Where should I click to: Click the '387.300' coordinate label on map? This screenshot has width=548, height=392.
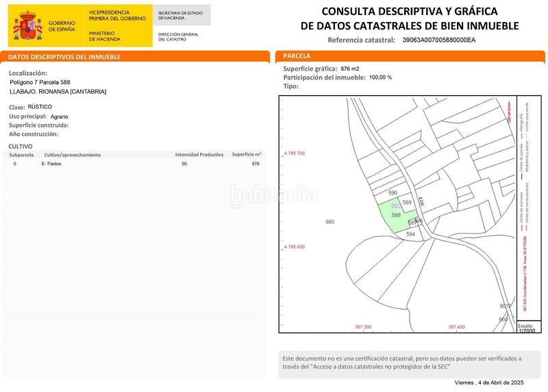363,327
